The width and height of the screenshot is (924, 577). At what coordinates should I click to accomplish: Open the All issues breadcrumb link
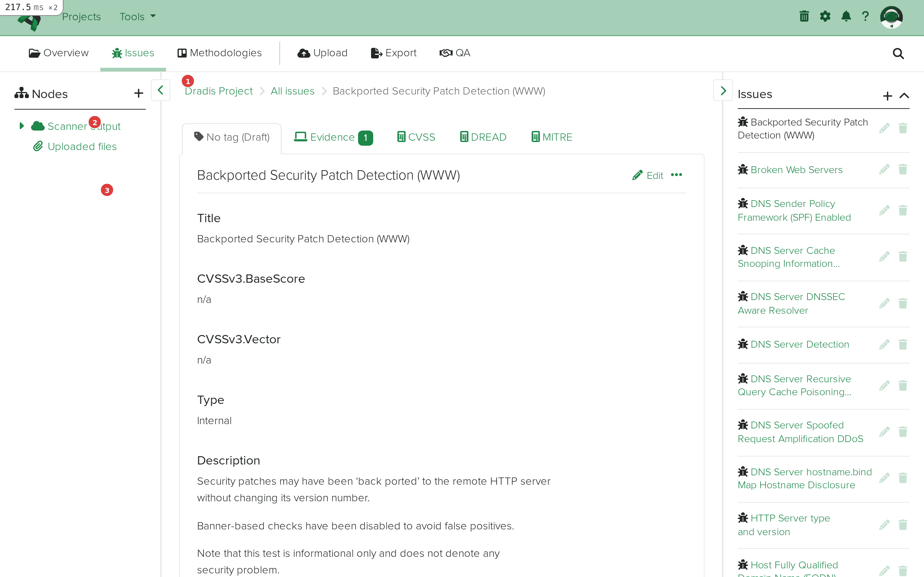[292, 91]
